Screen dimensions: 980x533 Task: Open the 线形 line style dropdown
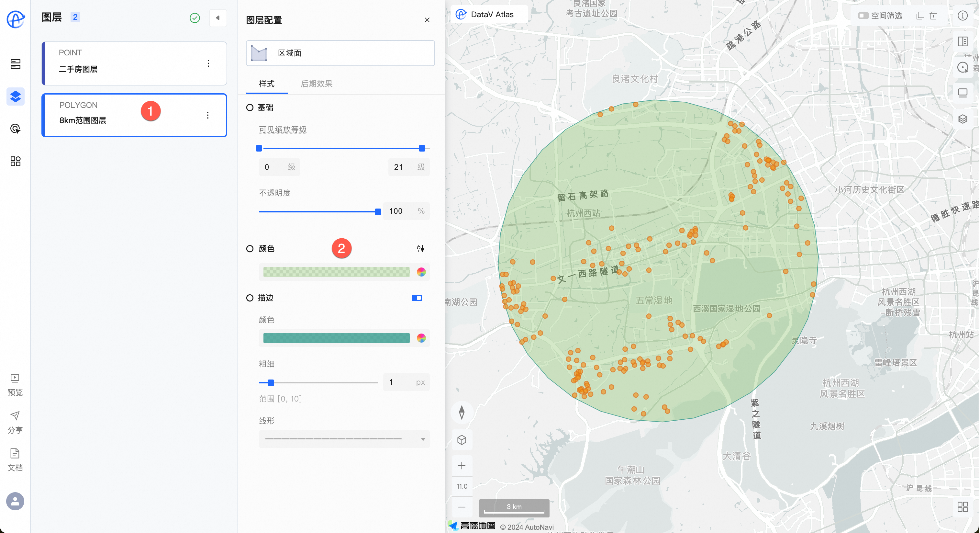344,439
